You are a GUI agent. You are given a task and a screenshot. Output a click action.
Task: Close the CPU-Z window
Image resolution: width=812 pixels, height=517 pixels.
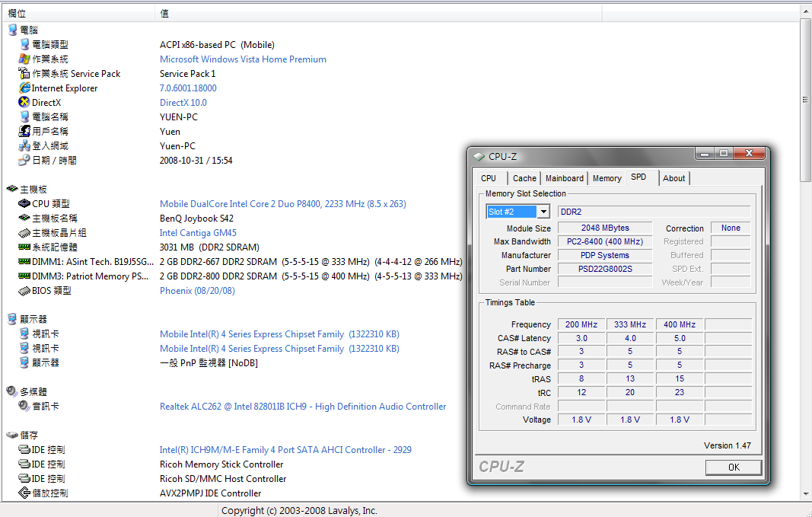750,153
